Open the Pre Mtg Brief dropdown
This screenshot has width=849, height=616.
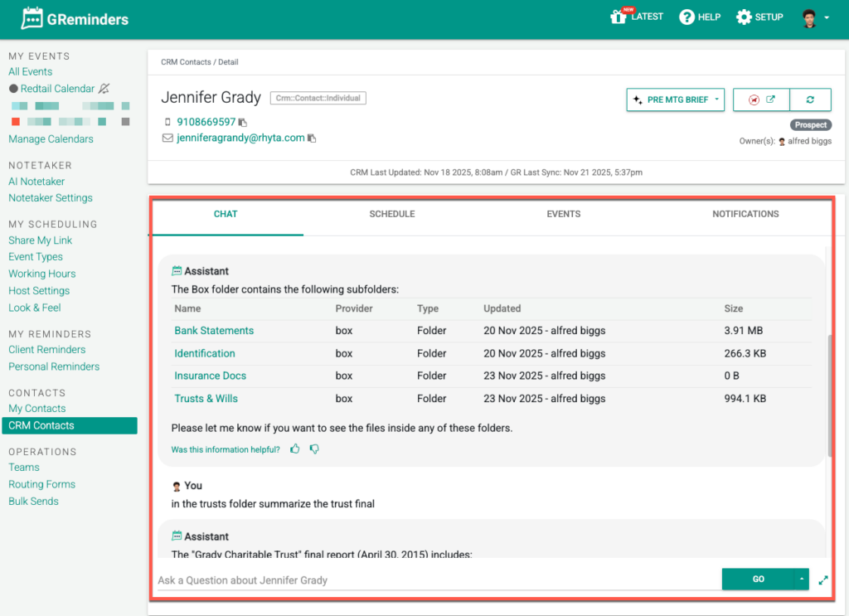click(x=676, y=99)
